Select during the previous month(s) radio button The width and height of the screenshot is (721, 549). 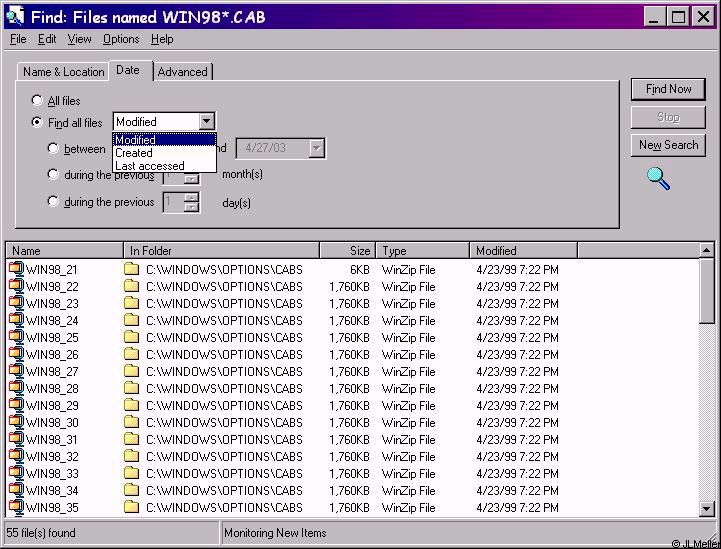[x=53, y=174]
